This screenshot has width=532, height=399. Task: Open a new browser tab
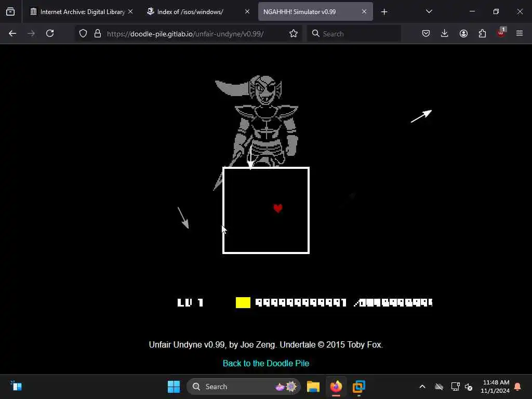384,12
